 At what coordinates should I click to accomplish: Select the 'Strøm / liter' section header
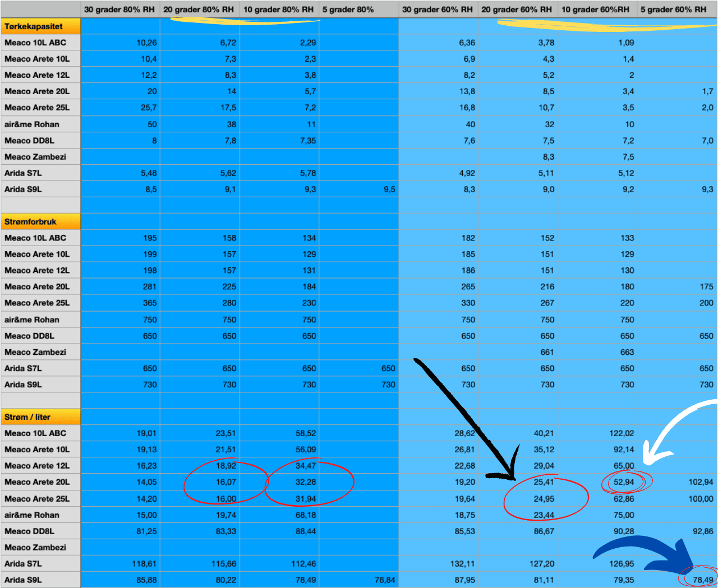coord(41,417)
